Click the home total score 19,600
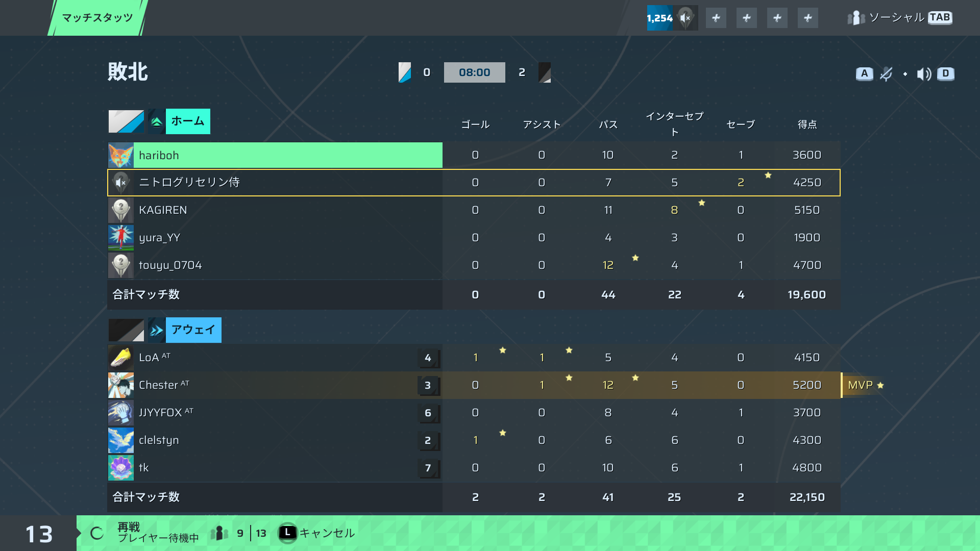The width and height of the screenshot is (980, 551). [806, 295]
